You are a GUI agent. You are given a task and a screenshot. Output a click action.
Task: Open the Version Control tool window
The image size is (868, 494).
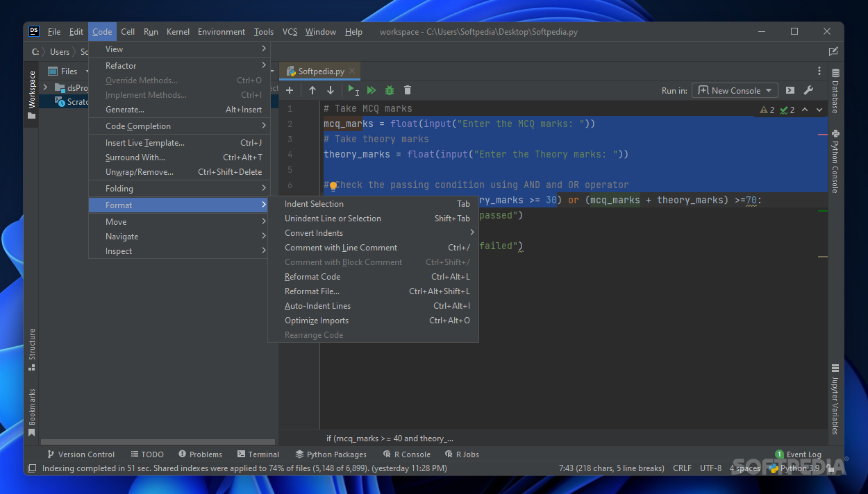coord(81,454)
